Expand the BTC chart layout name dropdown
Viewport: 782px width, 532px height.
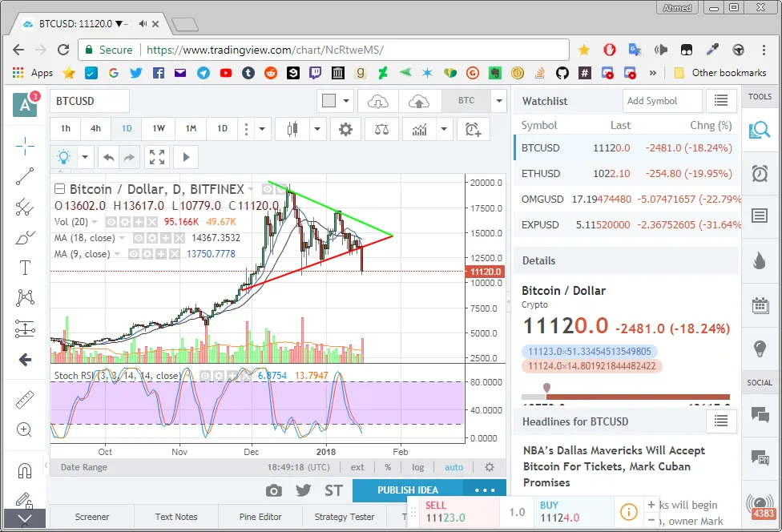[x=499, y=102]
